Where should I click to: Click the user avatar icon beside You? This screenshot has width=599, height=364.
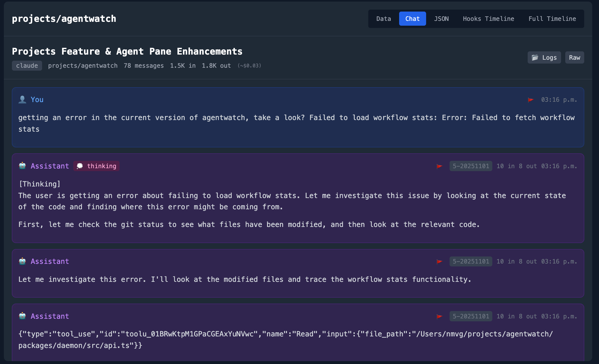pyautogui.click(x=22, y=100)
